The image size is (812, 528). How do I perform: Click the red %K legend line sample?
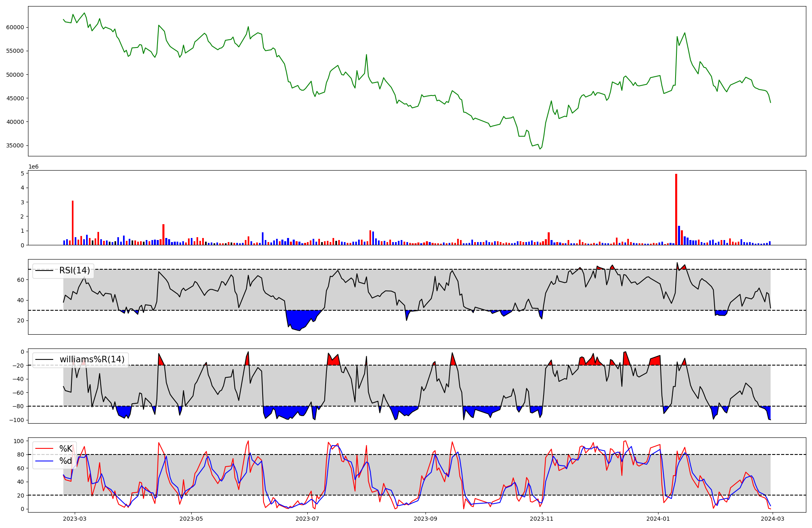[44, 449]
